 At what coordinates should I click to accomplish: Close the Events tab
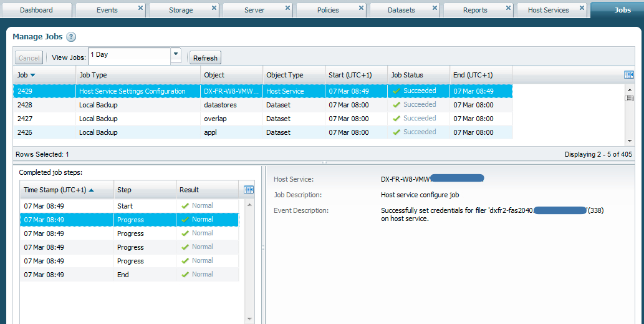pos(140,8)
